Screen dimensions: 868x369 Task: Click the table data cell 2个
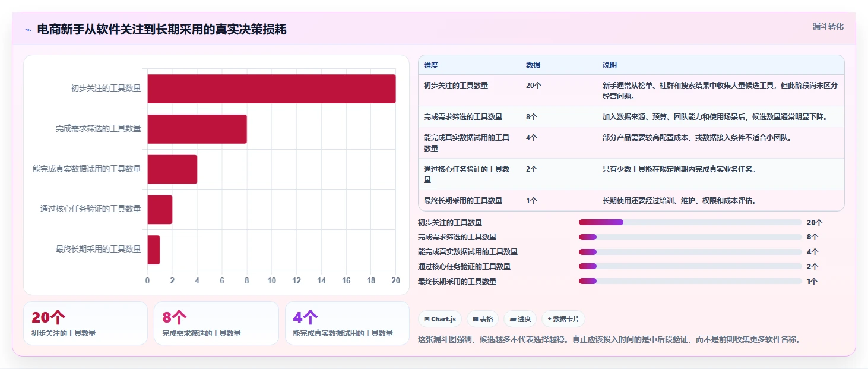click(x=531, y=169)
